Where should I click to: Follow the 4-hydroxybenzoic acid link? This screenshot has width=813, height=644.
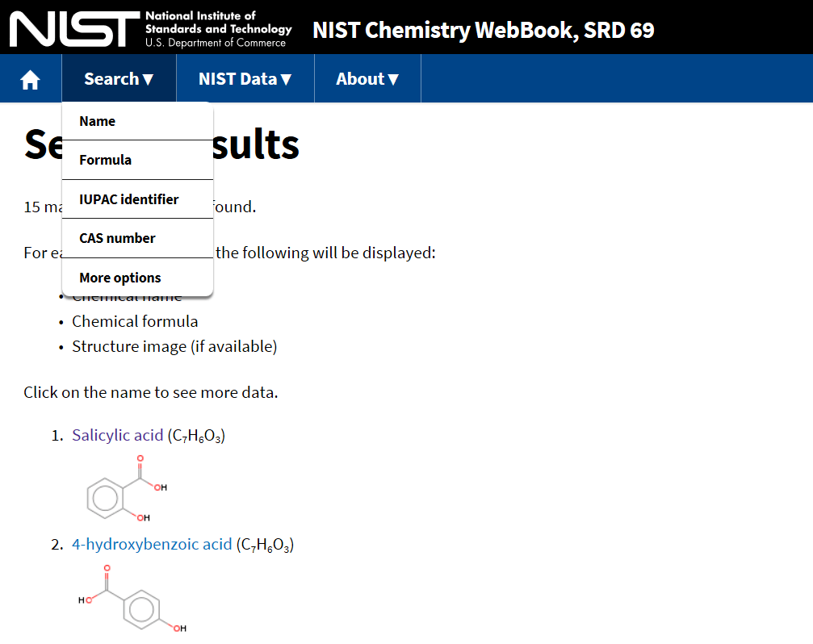152,544
